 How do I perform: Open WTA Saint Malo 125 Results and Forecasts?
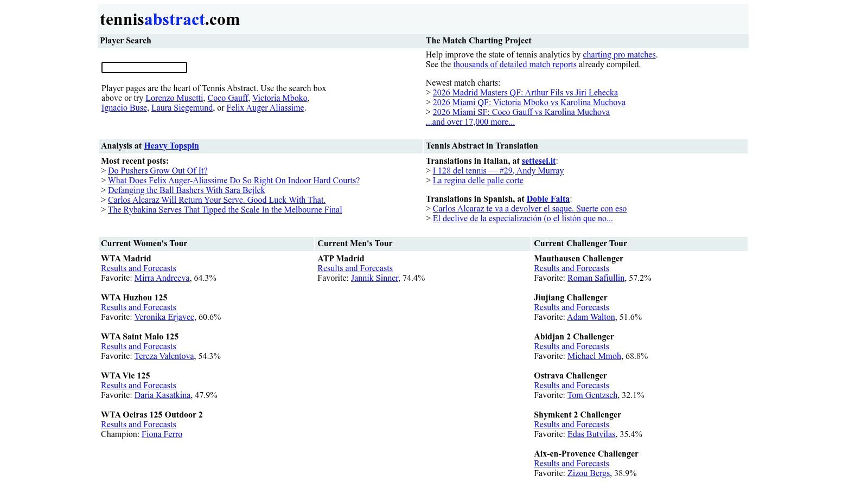[138, 346]
